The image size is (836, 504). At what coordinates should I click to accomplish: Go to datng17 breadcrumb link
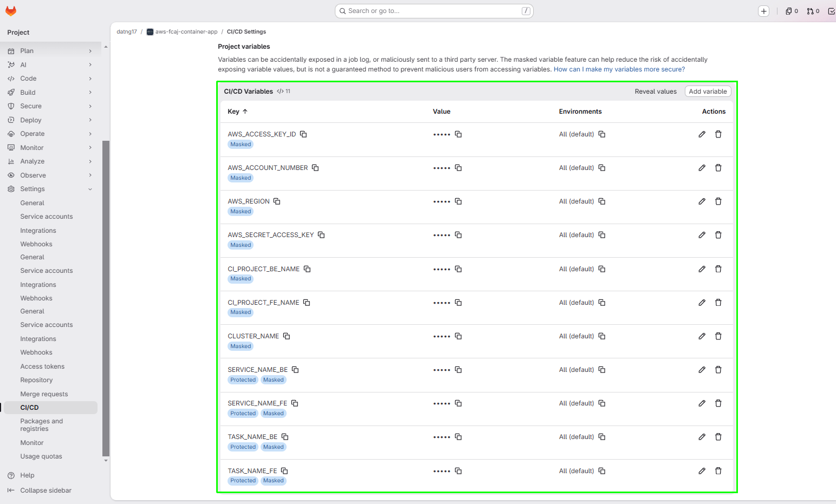click(127, 32)
